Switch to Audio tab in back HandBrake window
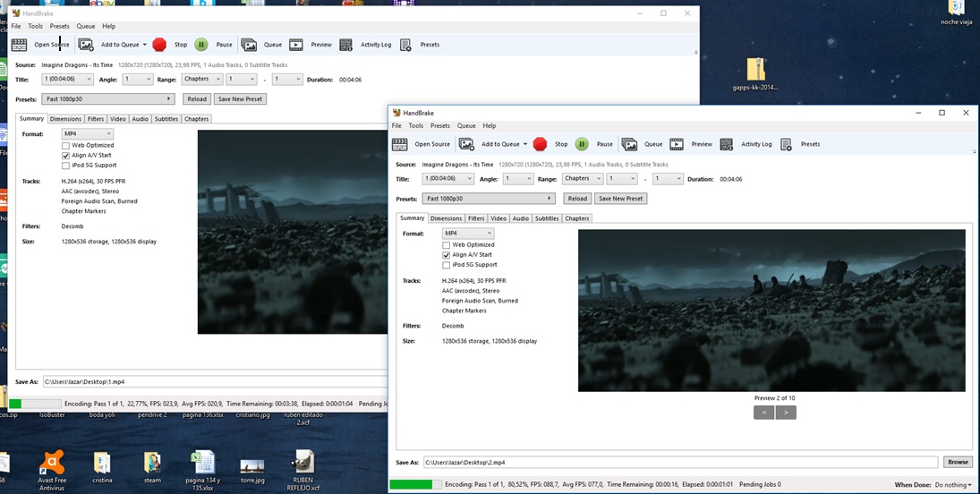The width and height of the screenshot is (980, 494). pyautogui.click(x=140, y=119)
